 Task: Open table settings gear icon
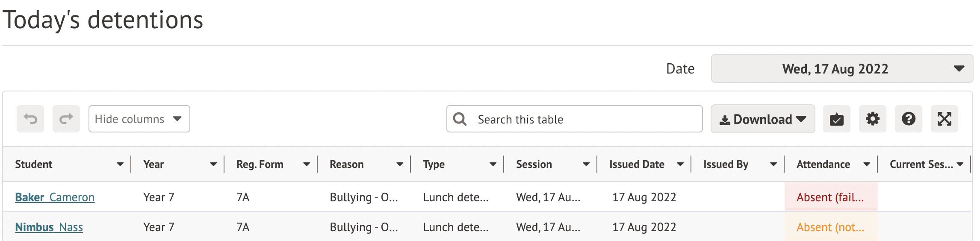point(872,119)
